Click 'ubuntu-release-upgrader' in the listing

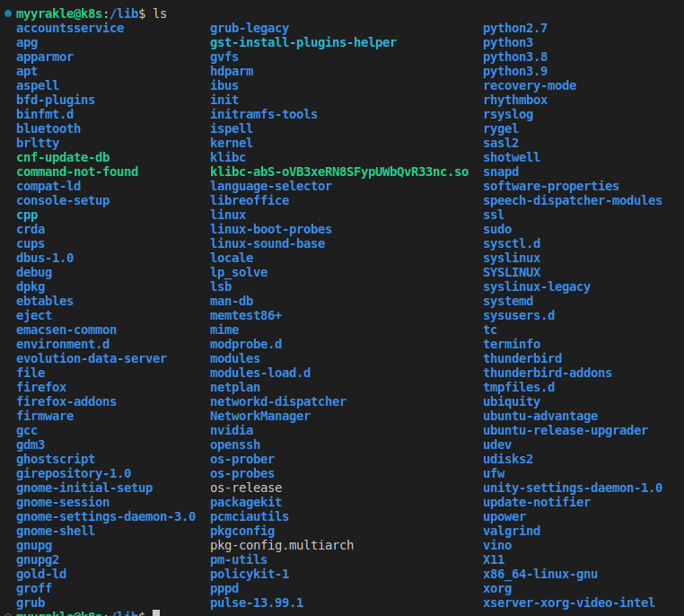(566, 431)
